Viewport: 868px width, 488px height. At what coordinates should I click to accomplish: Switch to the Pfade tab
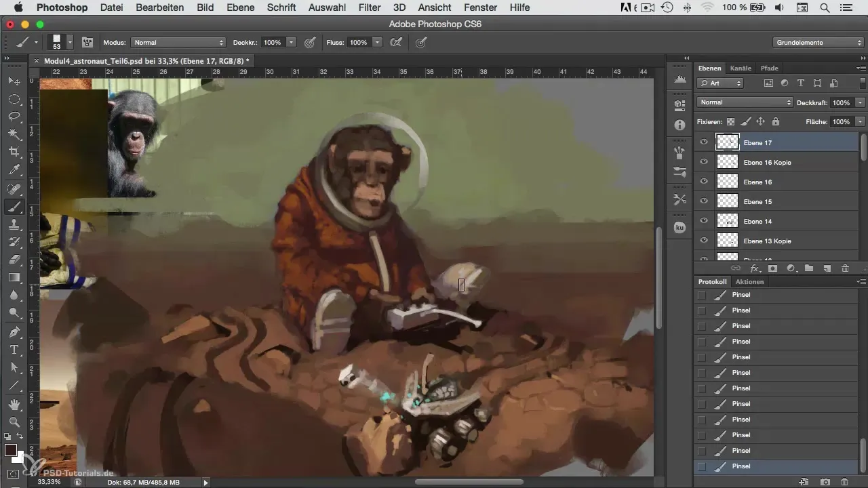[769, 68]
